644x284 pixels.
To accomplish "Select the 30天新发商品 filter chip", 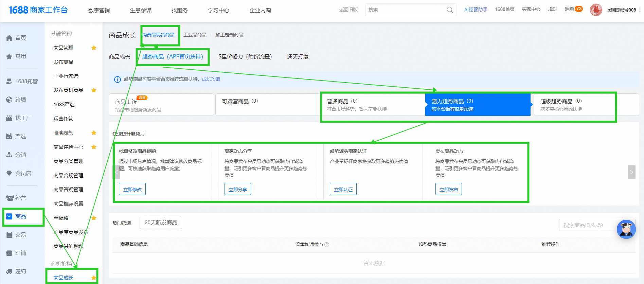I will click(x=161, y=223).
